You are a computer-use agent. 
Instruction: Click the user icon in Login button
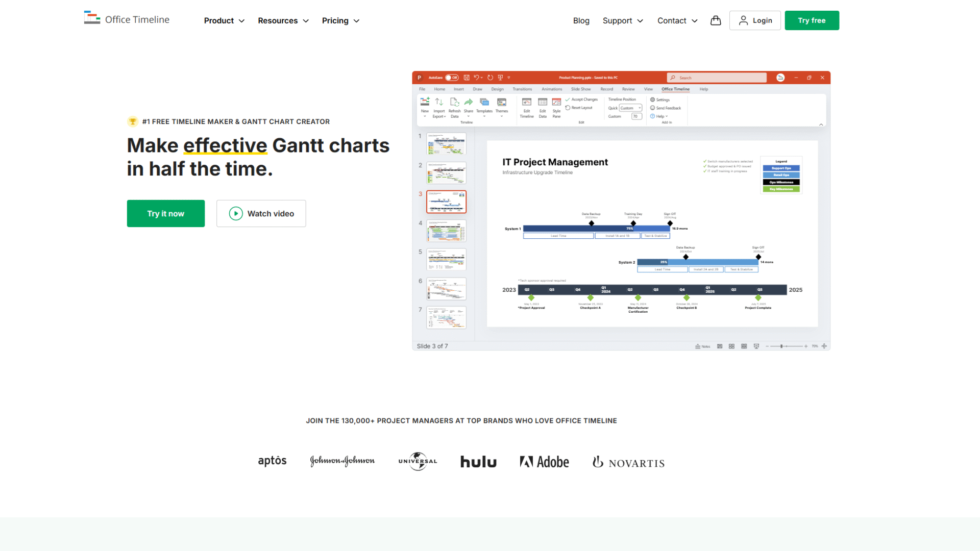point(743,20)
